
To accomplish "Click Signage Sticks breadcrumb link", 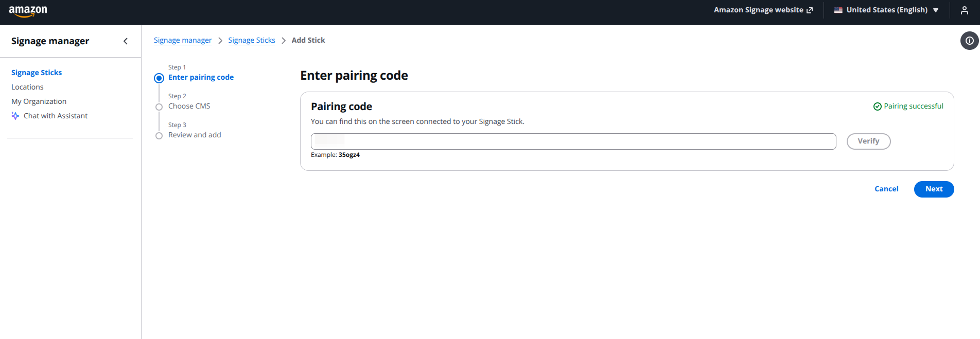I will [x=252, y=40].
